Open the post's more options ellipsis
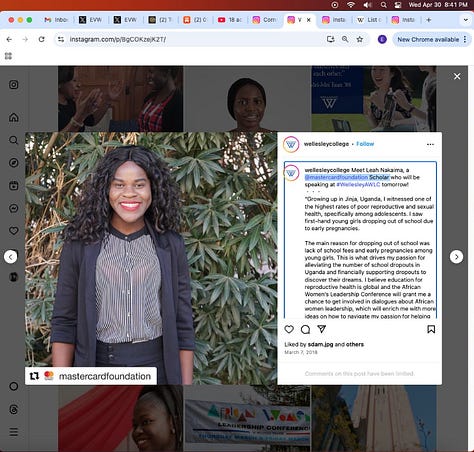The height and width of the screenshot is (452, 474). point(430,144)
